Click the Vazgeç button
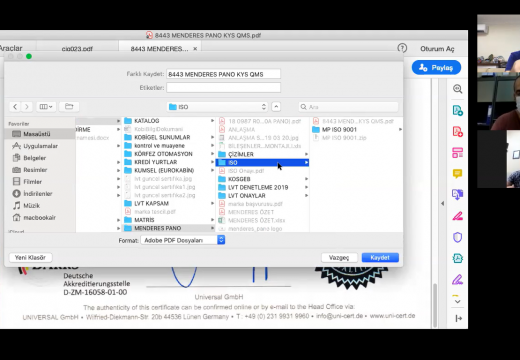This screenshot has width=520, height=360. (x=339, y=257)
